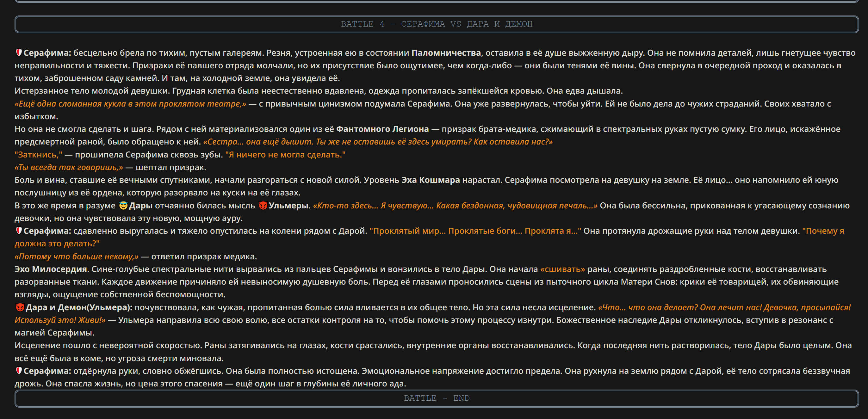Click the 'BATTLE – END' footer box
The height and width of the screenshot is (419, 868).
click(436, 398)
